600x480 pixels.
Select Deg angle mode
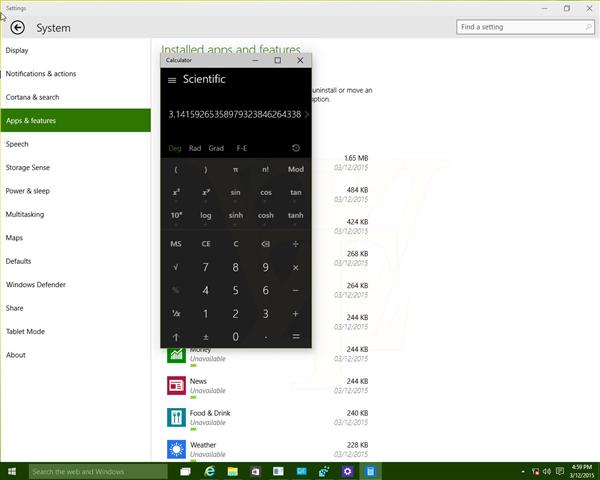pos(175,148)
